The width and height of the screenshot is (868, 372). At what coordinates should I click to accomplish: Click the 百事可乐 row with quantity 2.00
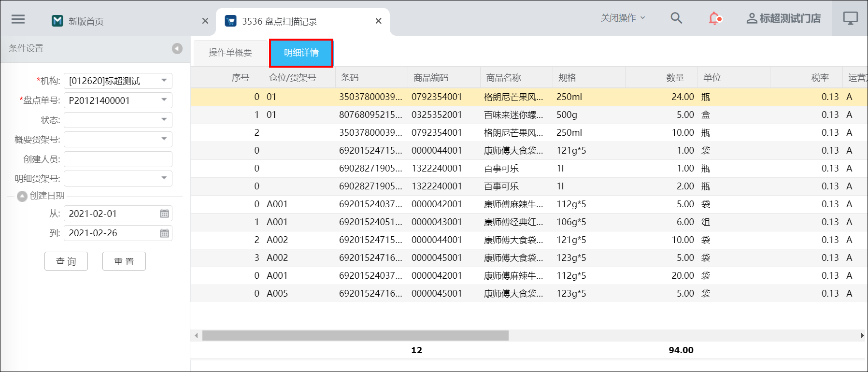point(529,186)
